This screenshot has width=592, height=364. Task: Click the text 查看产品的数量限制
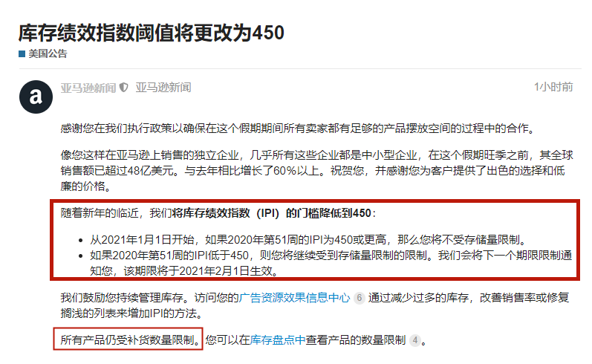356,340
